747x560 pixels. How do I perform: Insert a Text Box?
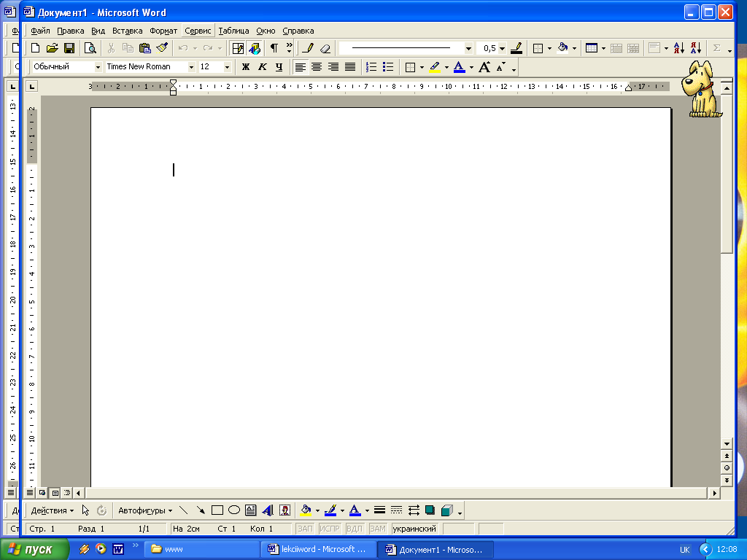tap(251, 510)
